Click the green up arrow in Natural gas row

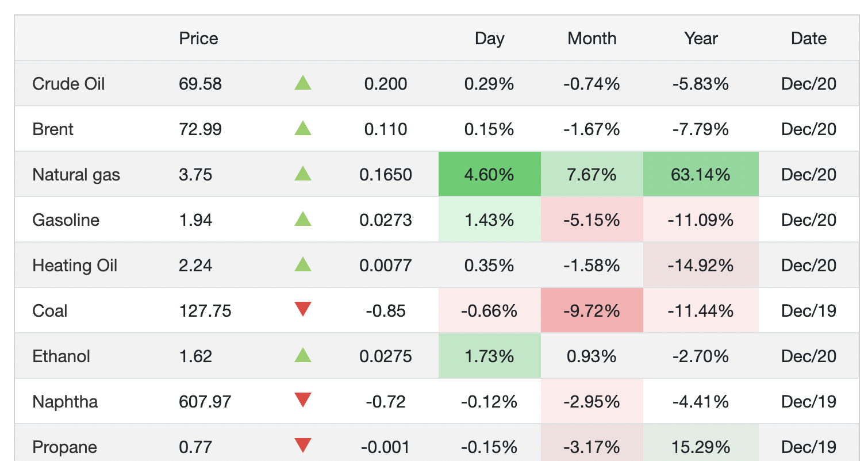point(303,174)
